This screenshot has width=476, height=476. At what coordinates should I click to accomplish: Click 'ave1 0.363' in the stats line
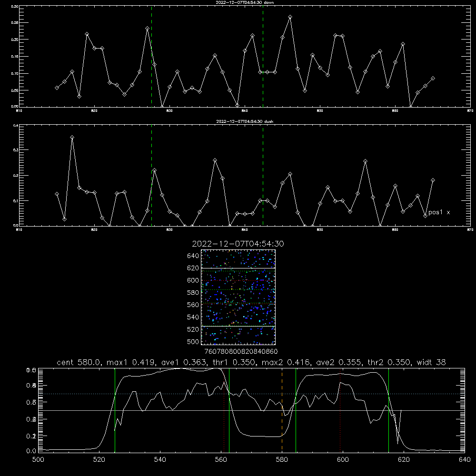tap(184, 362)
